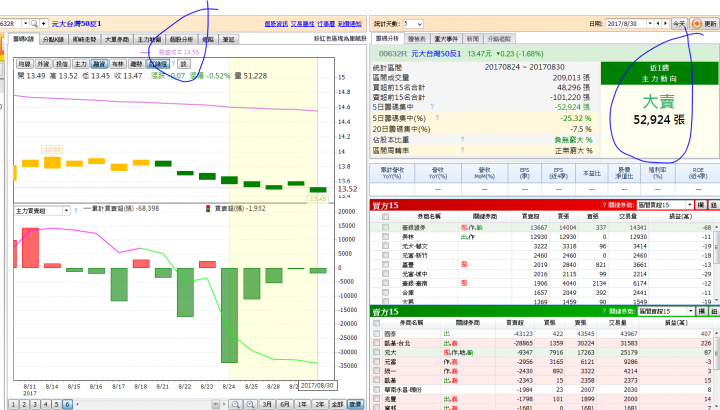Click small left arrow after preset 6
The height and width of the screenshot is (410, 720).
tap(77, 404)
